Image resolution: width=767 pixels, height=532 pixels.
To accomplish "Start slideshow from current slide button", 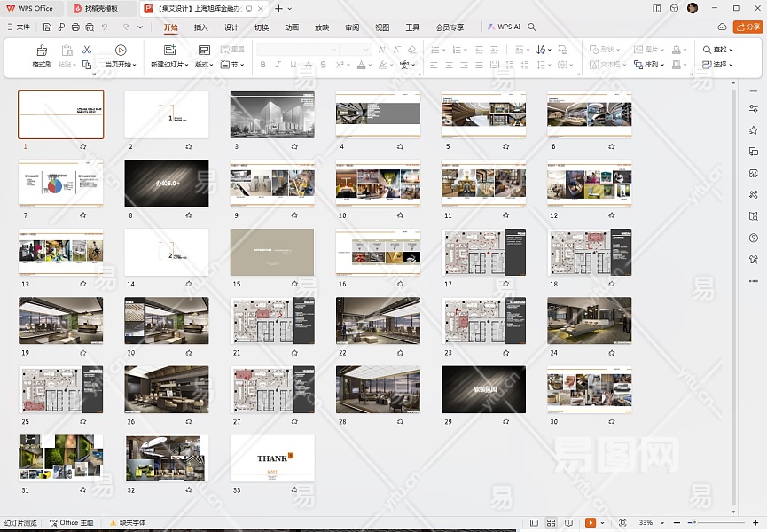I will (x=121, y=51).
